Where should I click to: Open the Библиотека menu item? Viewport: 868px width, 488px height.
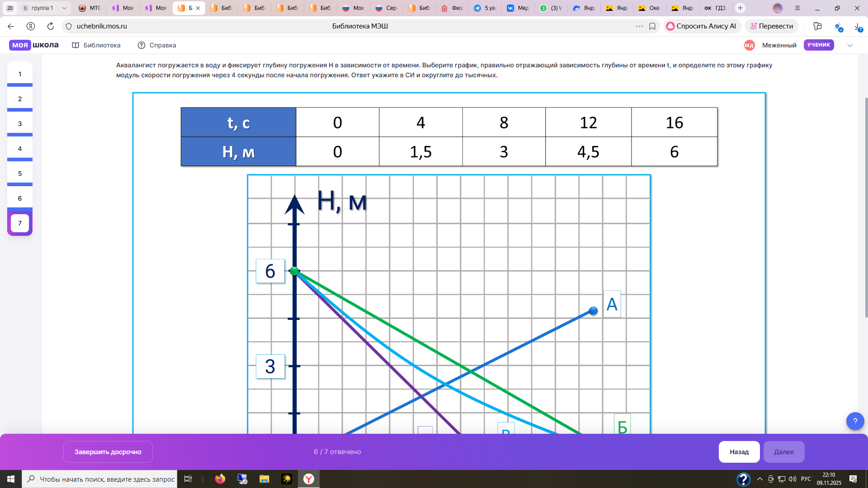pos(96,45)
